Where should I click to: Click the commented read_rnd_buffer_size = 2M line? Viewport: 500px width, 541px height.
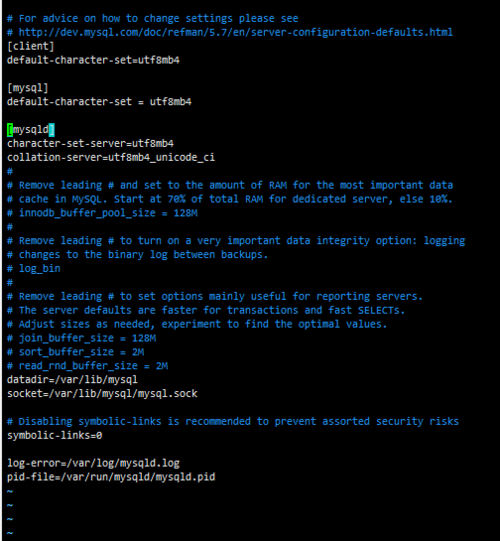[87, 366]
